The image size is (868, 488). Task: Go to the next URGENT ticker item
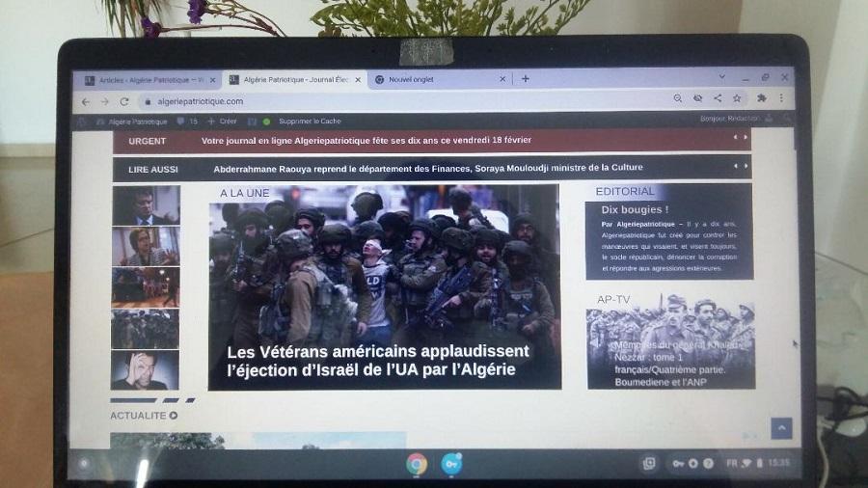[746, 137]
